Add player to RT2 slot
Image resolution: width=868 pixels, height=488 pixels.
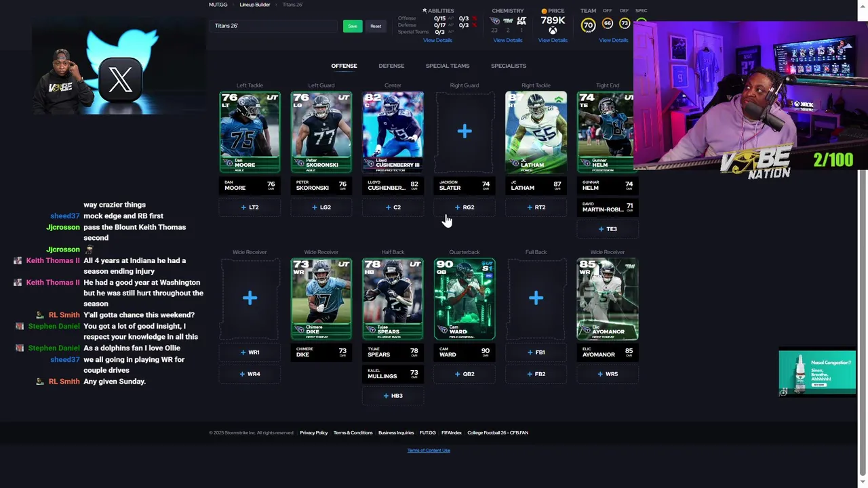click(x=536, y=207)
